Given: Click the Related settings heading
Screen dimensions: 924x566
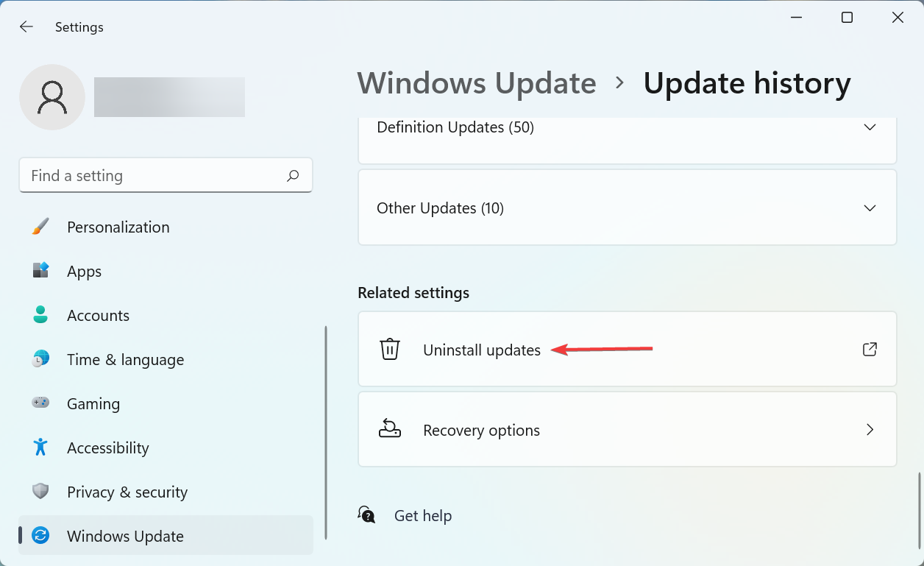Looking at the screenshot, I should [413, 293].
